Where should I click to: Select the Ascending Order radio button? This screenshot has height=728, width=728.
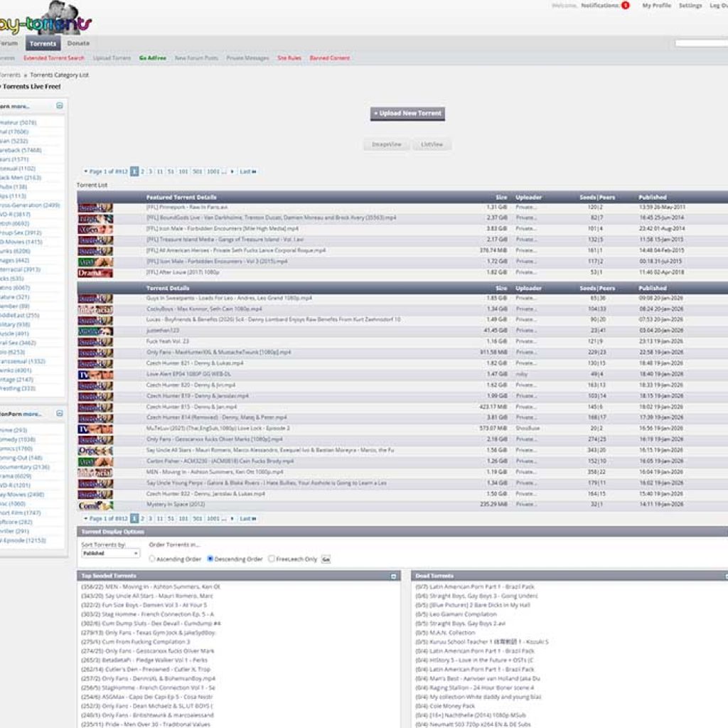point(151,559)
